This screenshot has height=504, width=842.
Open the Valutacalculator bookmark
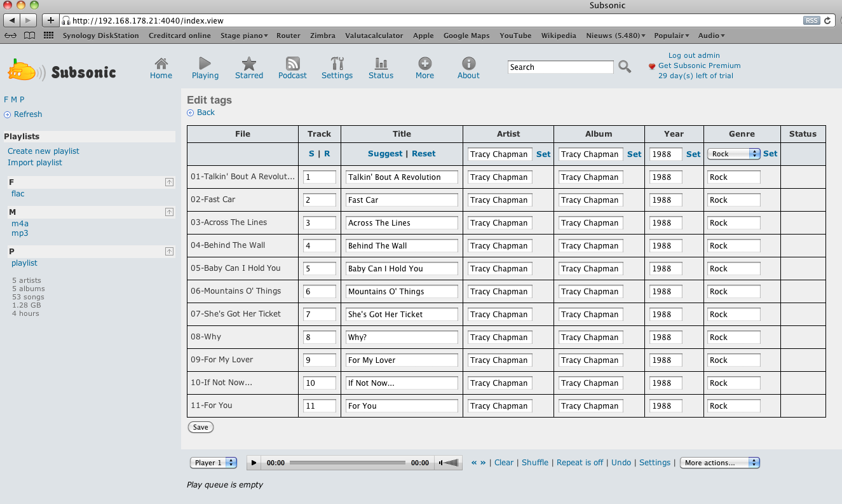click(374, 36)
